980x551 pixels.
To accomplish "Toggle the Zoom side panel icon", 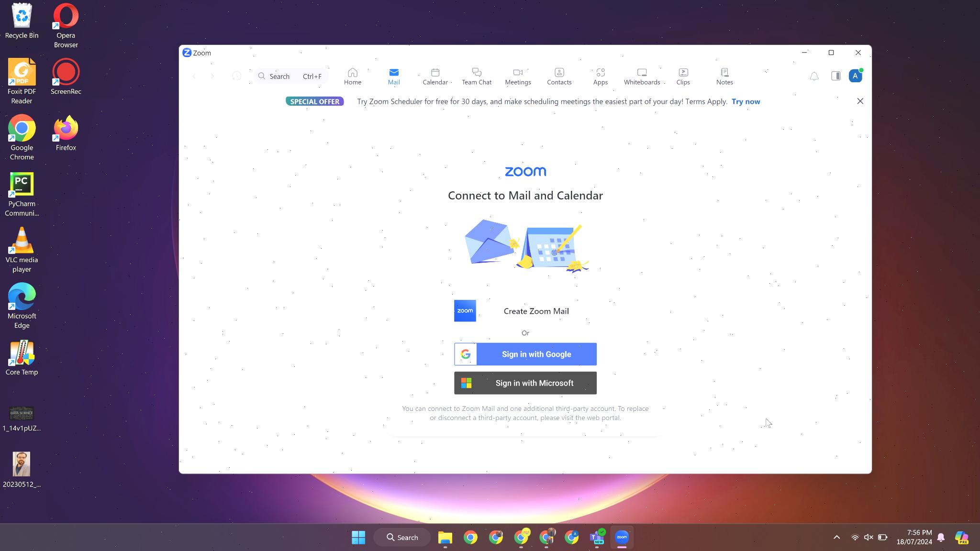I will tap(835, 76).
